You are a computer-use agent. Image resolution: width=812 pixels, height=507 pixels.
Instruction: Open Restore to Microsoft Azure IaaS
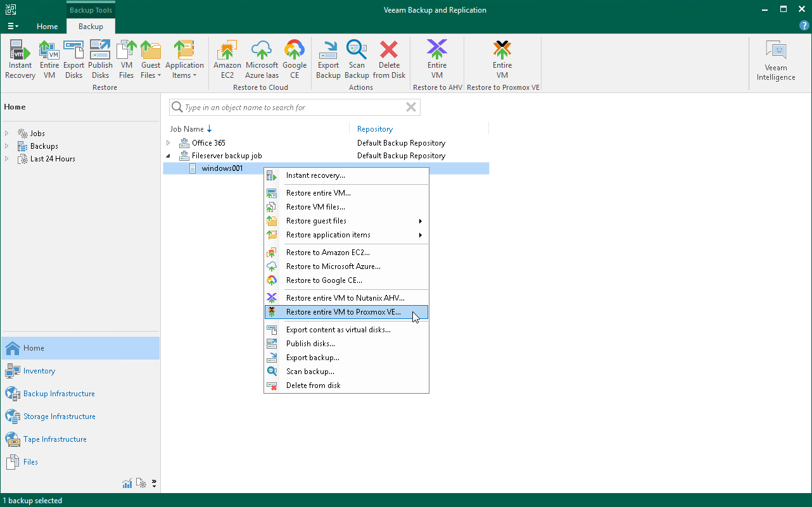[262, 59]
